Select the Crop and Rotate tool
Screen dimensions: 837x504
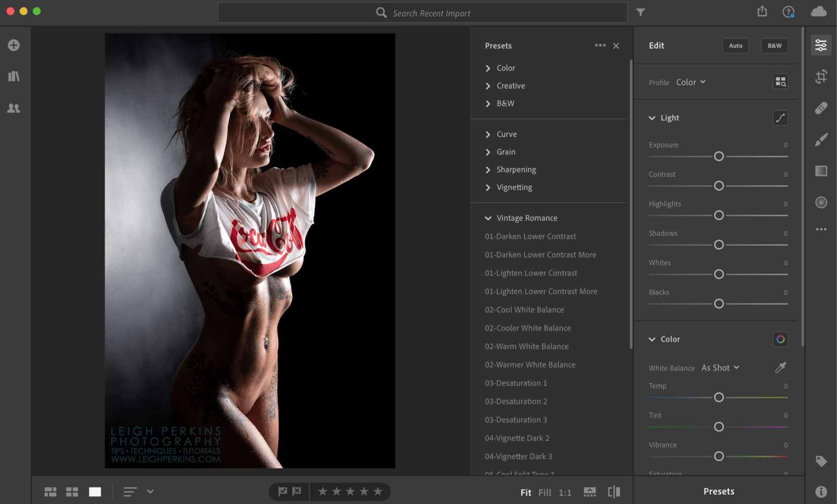tap(821, 77)
